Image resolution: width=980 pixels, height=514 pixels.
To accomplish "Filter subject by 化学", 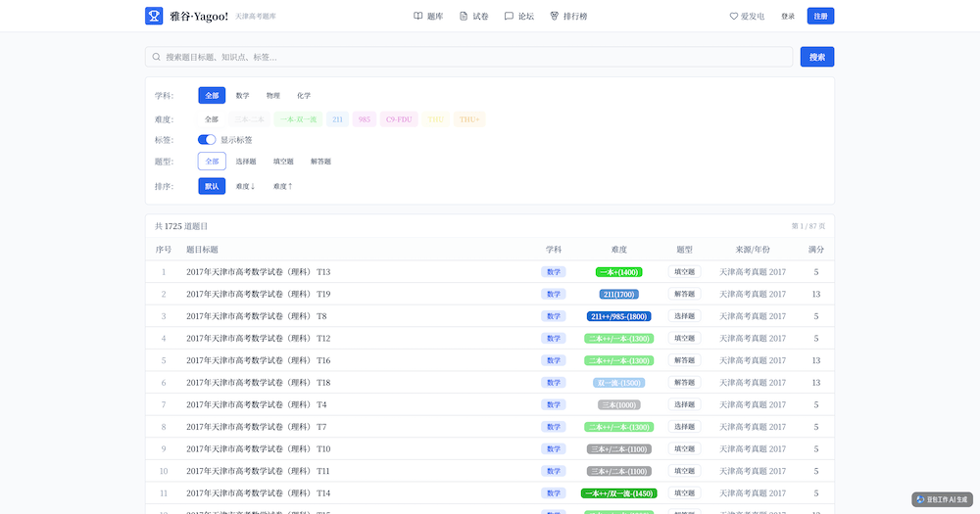I will point(304,96).
